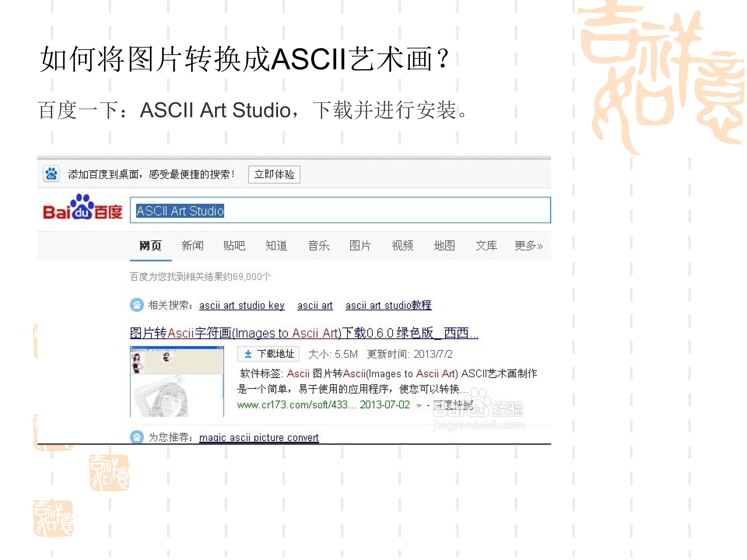Open the 视频 tab
747x560 pixels.
click(402, 246)
